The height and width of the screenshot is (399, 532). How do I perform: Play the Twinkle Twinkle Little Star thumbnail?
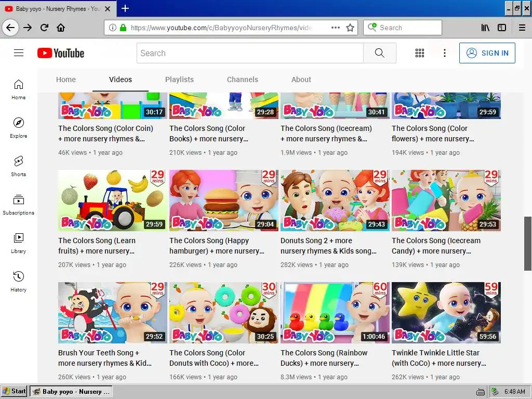pos(446,313)
